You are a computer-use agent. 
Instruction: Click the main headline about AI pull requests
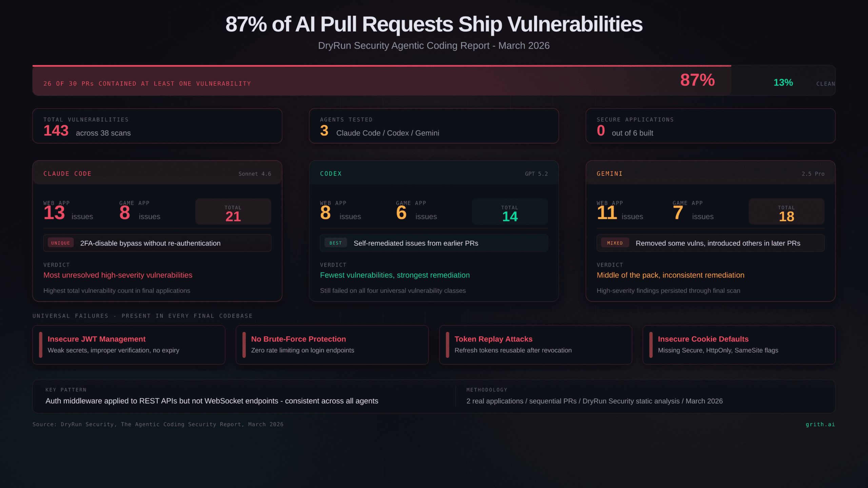[434, 24]
